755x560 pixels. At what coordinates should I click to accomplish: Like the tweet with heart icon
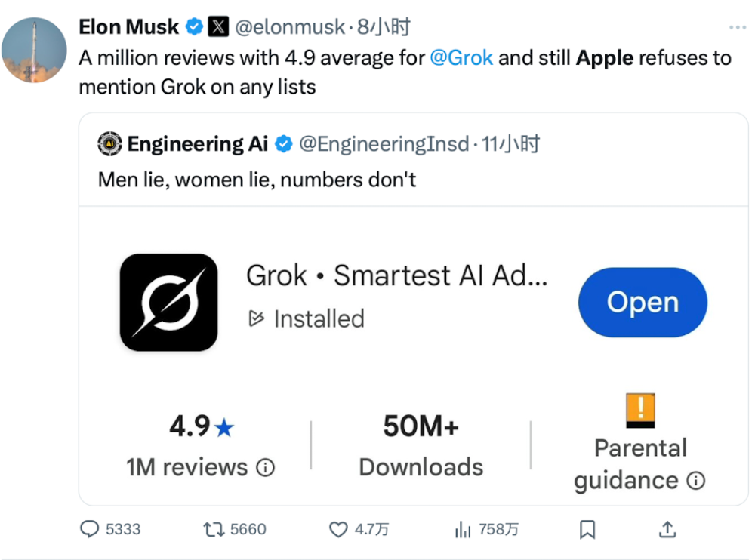[x=338, y=529]
